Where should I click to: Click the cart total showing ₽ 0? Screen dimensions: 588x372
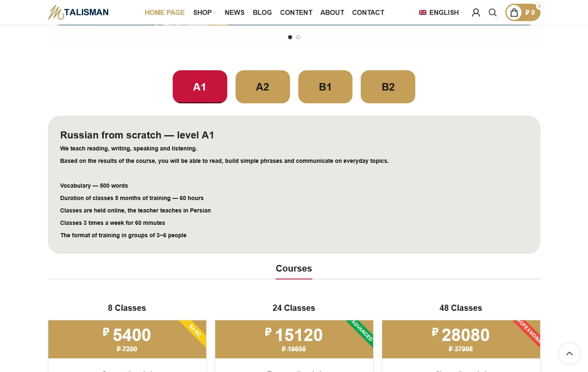[530, 12]
